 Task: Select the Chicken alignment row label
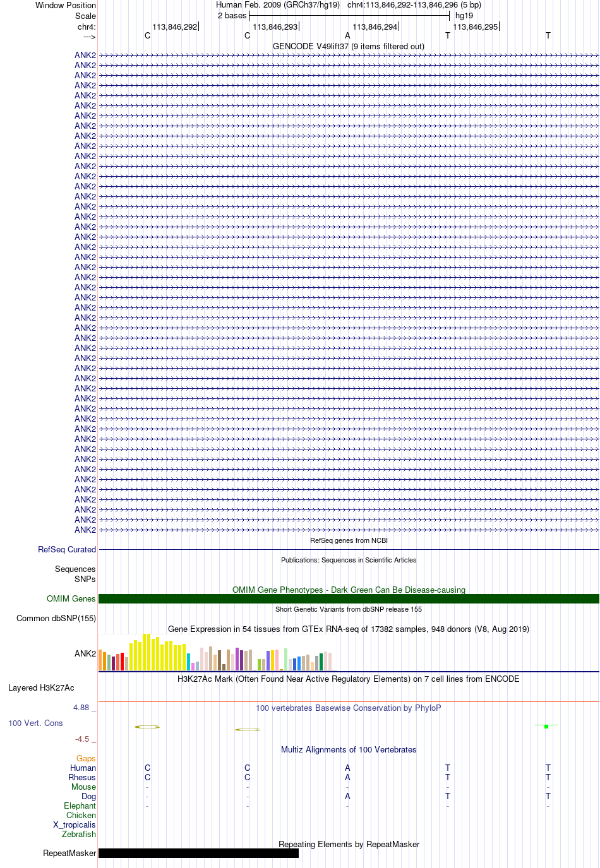81,815
